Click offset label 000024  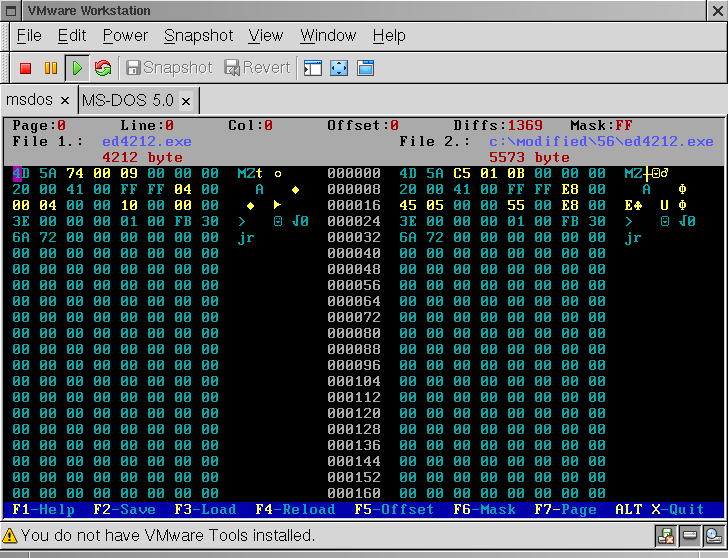coord(354,221)
